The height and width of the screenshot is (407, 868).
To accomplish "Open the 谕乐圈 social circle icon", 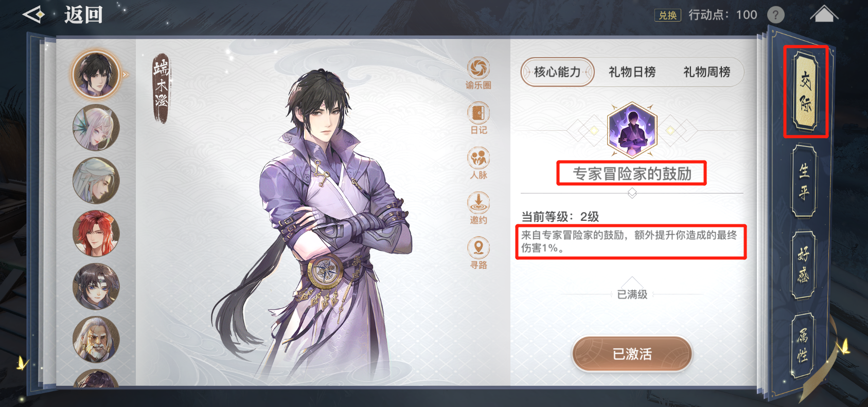I will (479, 73).
